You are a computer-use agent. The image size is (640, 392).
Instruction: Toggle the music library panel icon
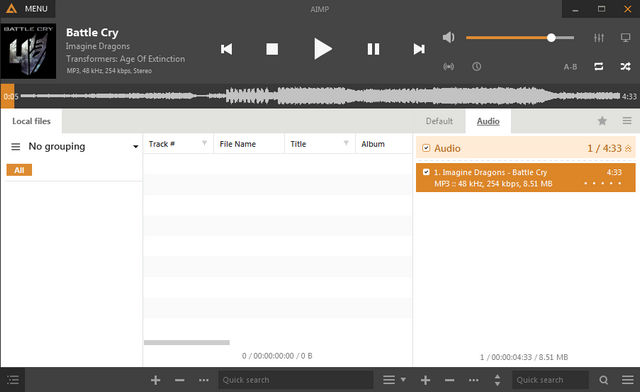tap(13, 380)
